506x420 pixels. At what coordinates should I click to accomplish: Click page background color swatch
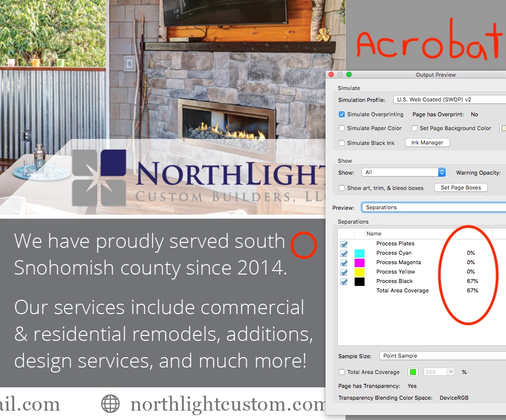click(503, 128)
